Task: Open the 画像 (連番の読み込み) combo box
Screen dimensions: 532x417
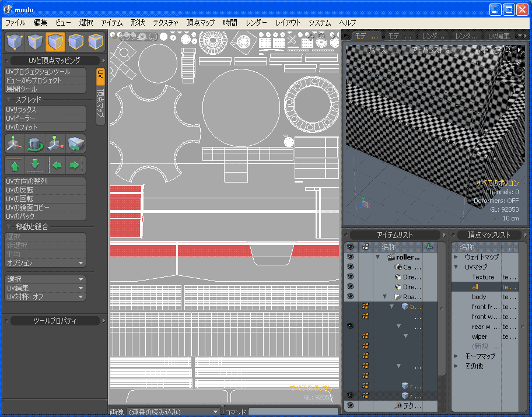Action: coord(173,412)
